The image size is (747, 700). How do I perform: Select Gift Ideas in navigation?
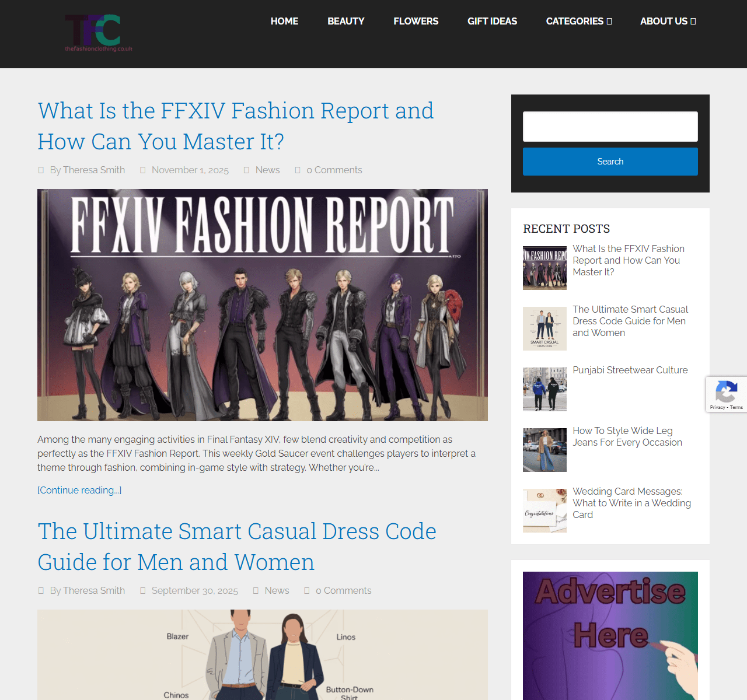click(492, 21)
